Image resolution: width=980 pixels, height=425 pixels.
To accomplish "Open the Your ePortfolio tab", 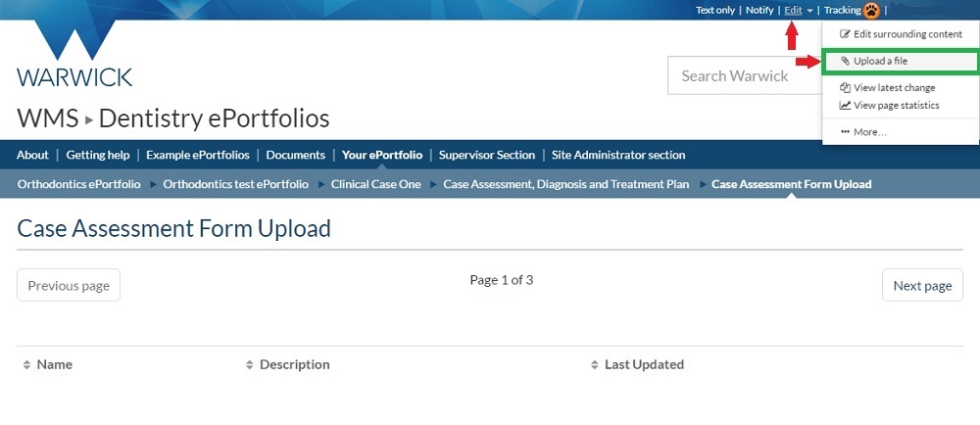I will 382,155.
